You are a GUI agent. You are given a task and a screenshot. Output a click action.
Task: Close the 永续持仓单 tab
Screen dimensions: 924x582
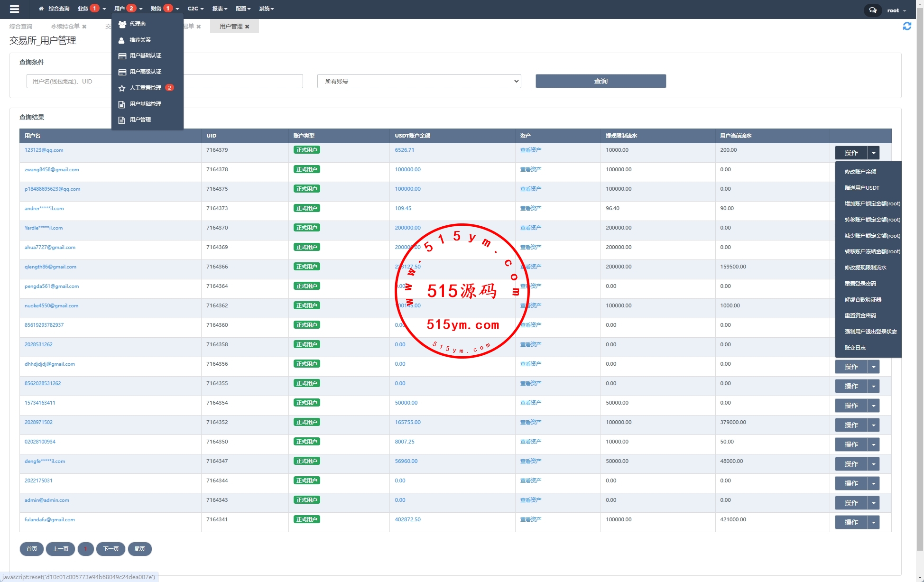pos(84,27)
